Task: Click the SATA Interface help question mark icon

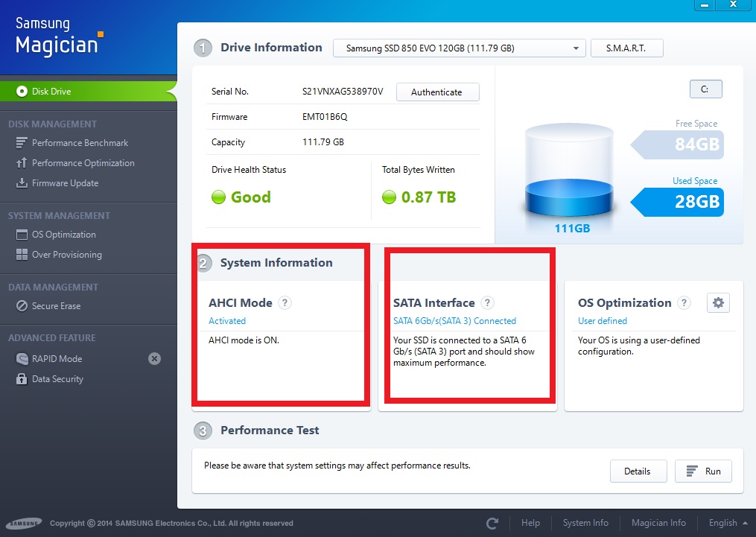Action: point(487,303)
